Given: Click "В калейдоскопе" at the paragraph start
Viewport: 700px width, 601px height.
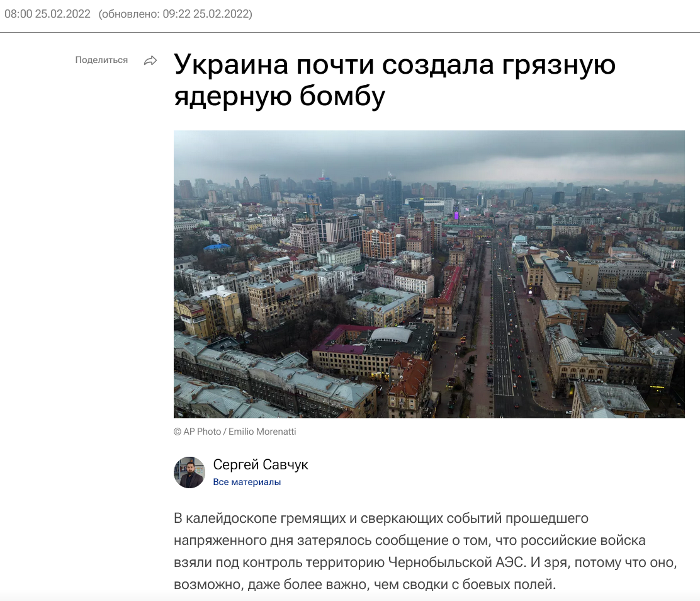Looking at the screenshot, I should point(218,518).
